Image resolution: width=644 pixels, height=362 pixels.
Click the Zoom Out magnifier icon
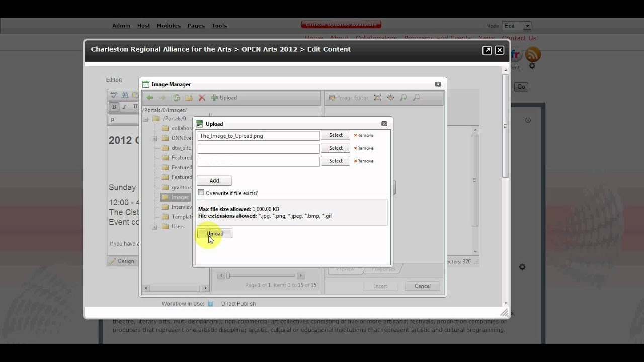pyautogui.click(x=416, y=98)
